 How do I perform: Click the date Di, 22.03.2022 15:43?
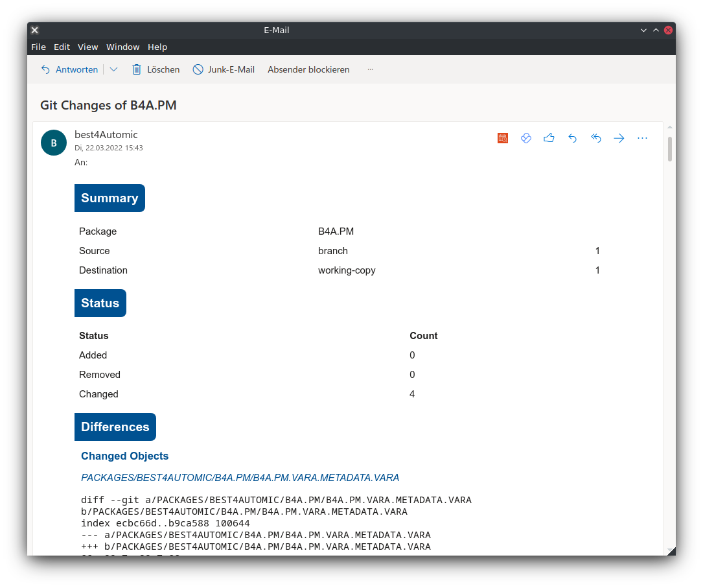108,148
